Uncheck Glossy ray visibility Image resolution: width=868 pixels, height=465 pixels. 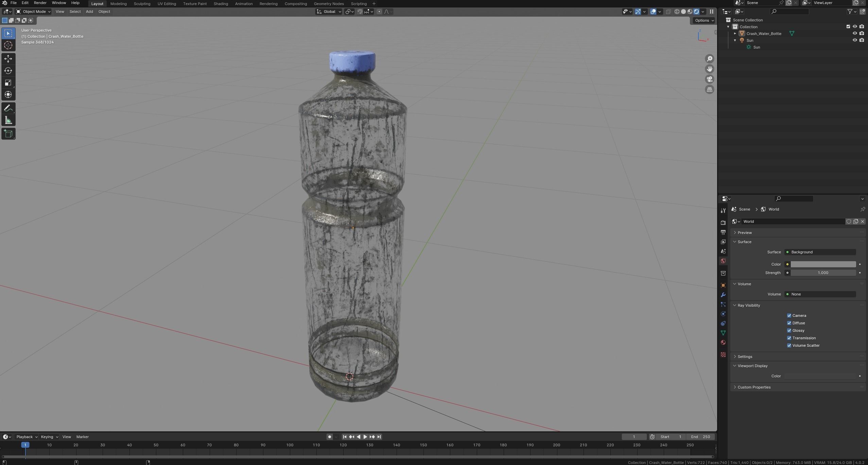(x=789, y=330)
